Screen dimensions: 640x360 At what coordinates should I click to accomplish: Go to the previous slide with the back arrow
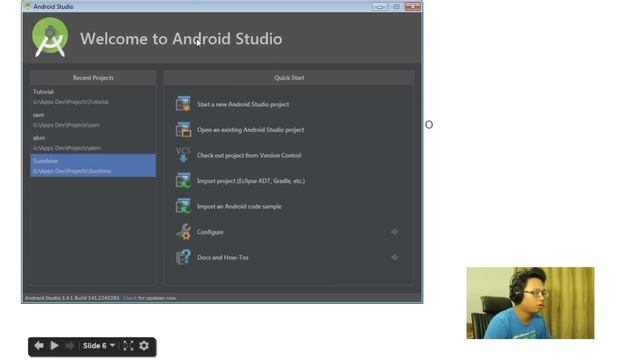click(39, 346)
